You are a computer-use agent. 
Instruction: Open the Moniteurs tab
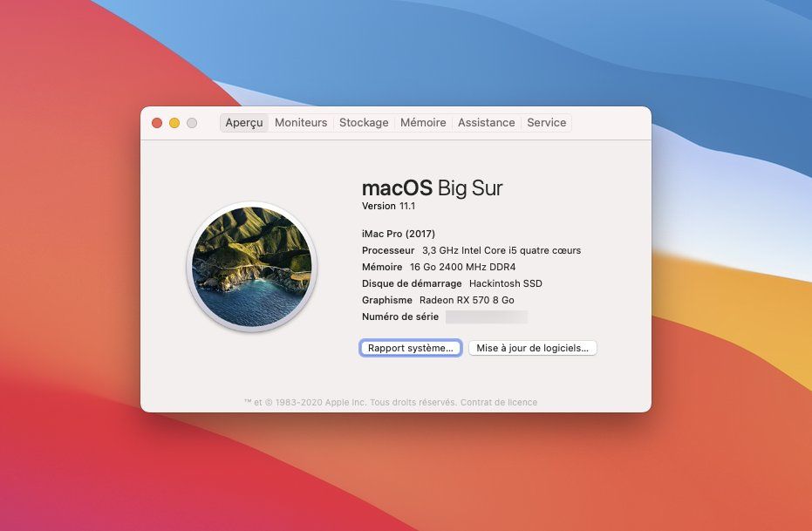(301, 123)
